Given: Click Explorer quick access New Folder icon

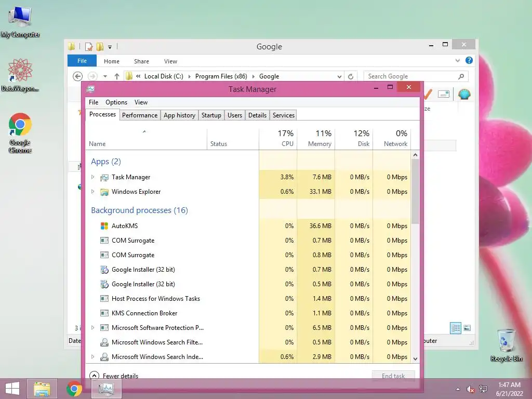Looking at the screenshot, I should click(100, 46).
